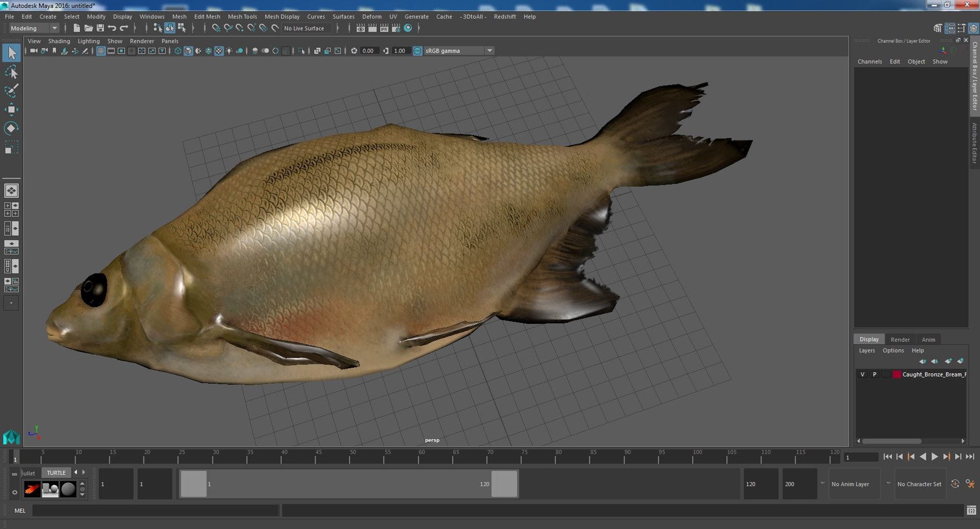The width and height of the screenshot is (980, 529).
Task: Open the Mesh Tools menu
Action: click(242, 16)
